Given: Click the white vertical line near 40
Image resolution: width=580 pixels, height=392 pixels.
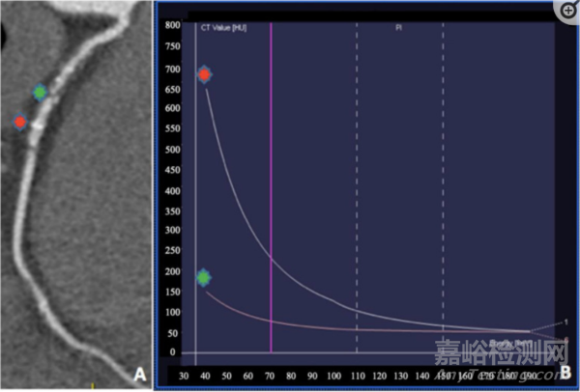Looking at the screenshot, I should 196,193.
